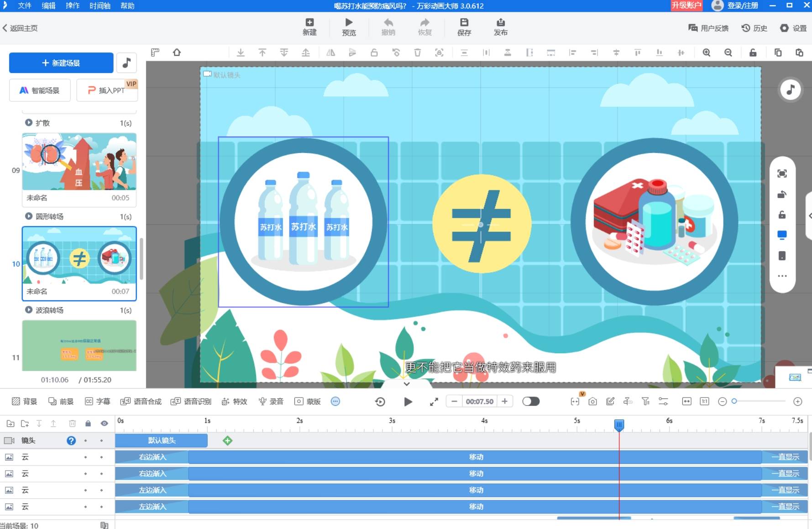Toggle the timeline layers lock icon
Viewport: 812px width, 529px height.
(x=88, y=424)
